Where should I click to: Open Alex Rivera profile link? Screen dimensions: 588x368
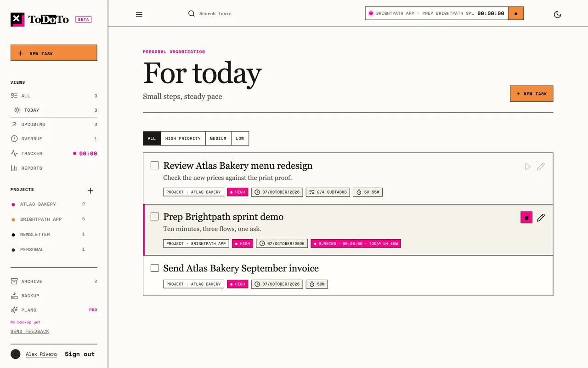coord(41,354)
